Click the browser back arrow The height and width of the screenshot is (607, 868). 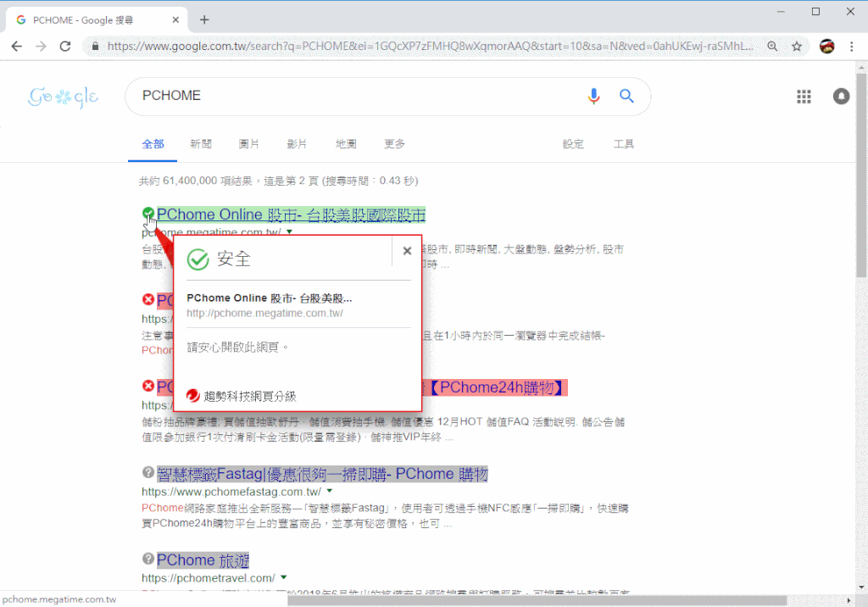tap(17, 47)
